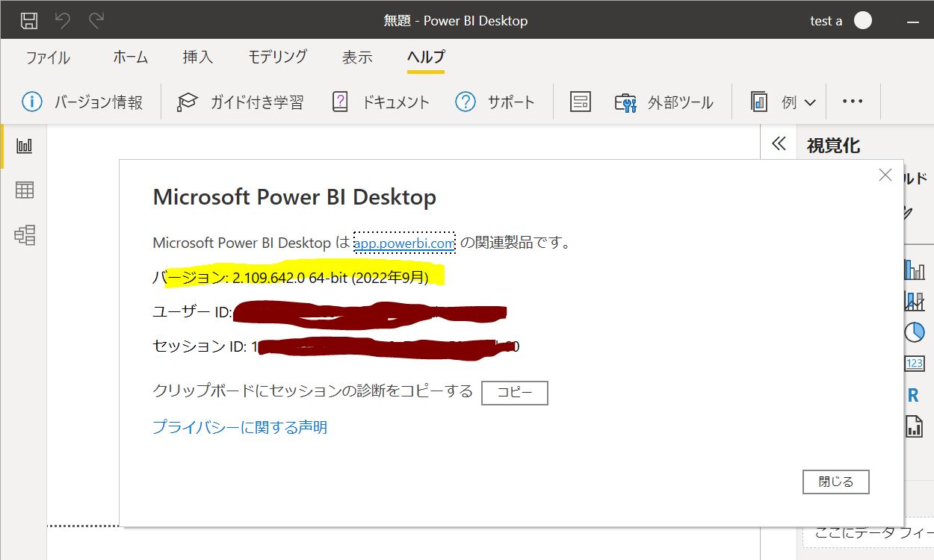Click the 閉じる button in dialog
934x560 pixels.
(x=835, y=482)
